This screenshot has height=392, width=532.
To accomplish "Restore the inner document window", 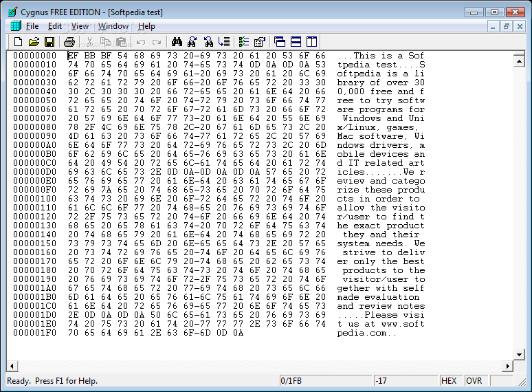I will pyautogui.click(x=506, y=26).
